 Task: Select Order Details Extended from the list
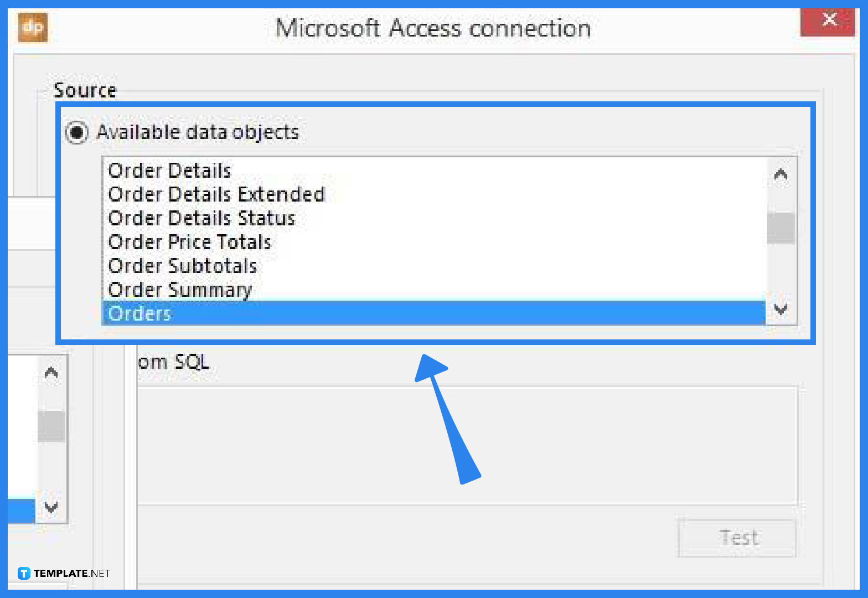(x=217, y=194)
